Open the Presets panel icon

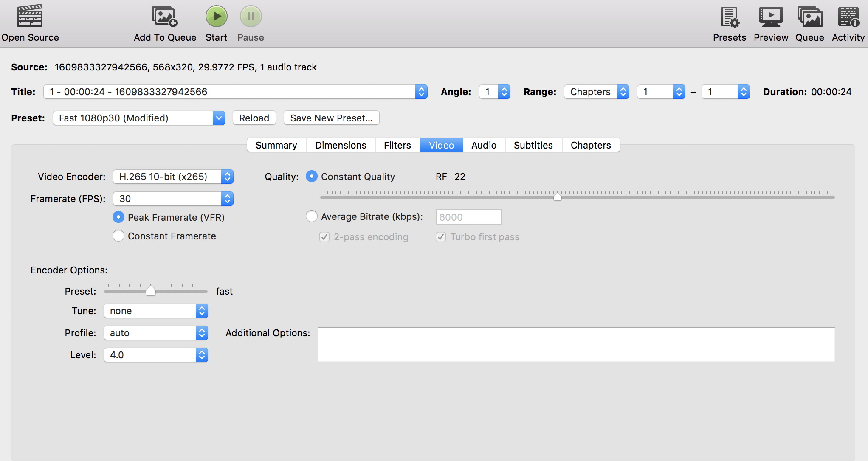click(729, 17)
